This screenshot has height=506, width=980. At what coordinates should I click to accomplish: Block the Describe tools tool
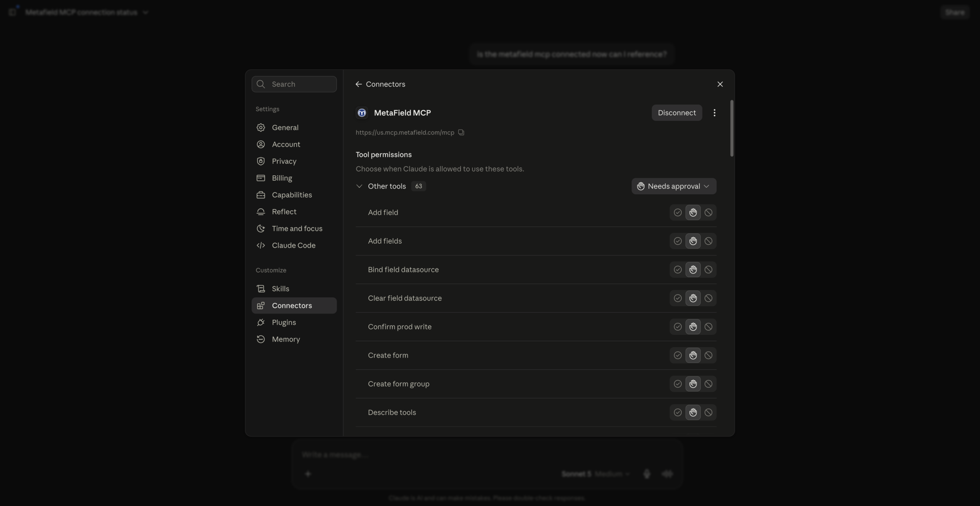coord(709,412)
